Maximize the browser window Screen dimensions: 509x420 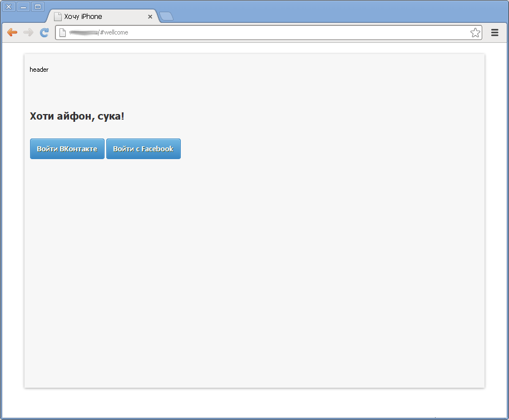point(38,7)
